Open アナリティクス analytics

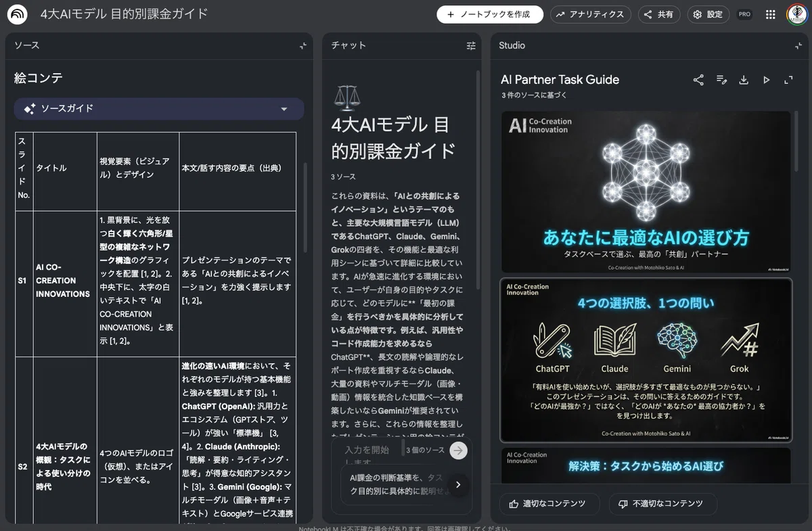pyautogui.click(x=591, y=14)
